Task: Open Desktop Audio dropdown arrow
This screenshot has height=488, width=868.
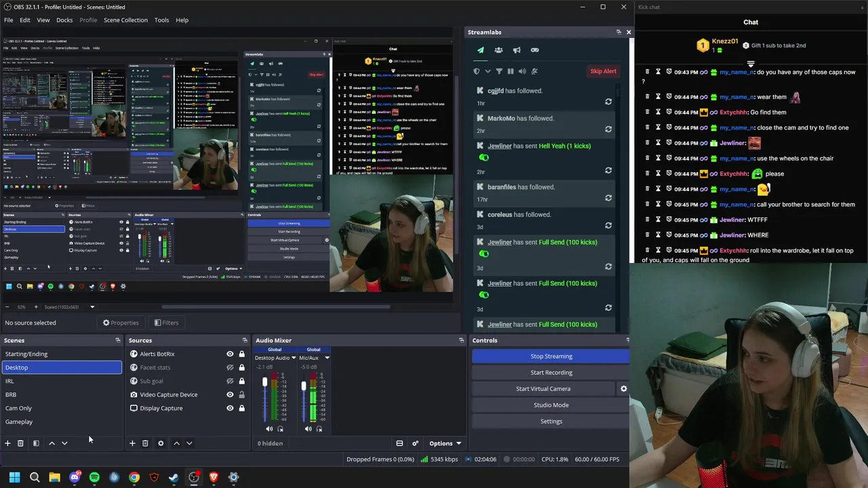Action: pos(294,358)
